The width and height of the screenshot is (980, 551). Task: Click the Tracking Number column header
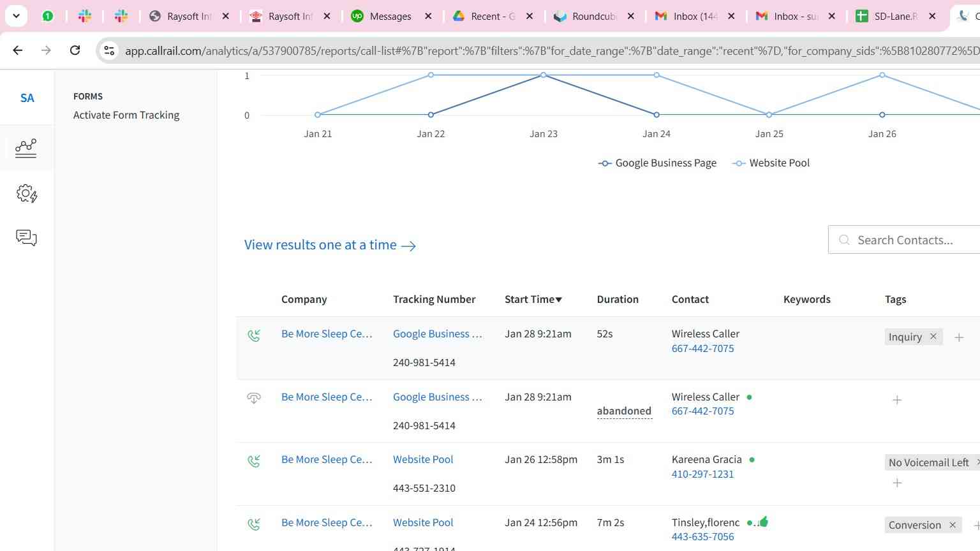point(434,299)
